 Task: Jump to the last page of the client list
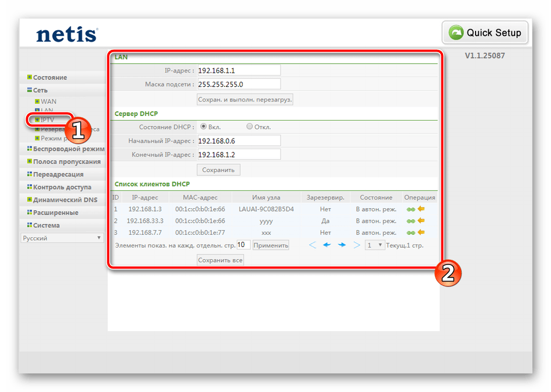point(357,245)
